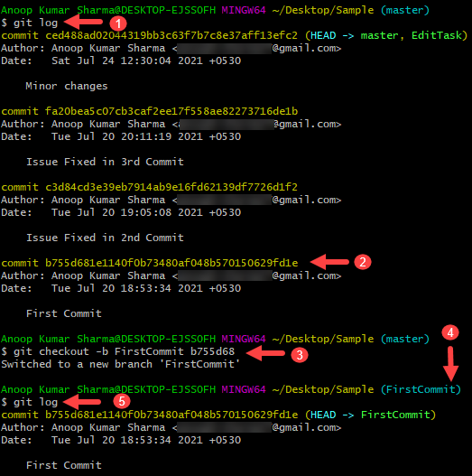Click the commit hash starting with c3d84cd3
472x476 pixels.
point(171,187)
